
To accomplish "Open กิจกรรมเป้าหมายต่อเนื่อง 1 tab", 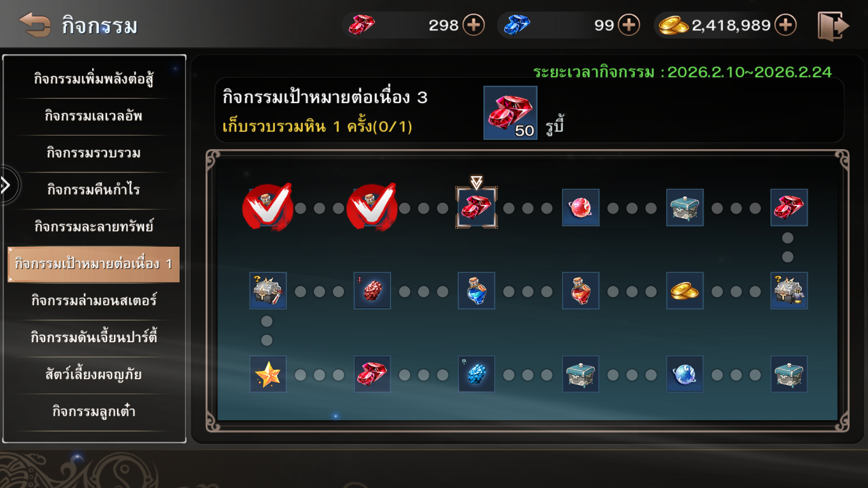I will (93, 264).
